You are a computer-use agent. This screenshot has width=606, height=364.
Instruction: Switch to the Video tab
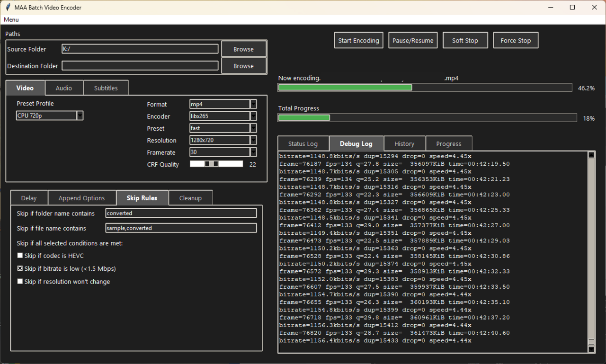click(x=25, y=88)
